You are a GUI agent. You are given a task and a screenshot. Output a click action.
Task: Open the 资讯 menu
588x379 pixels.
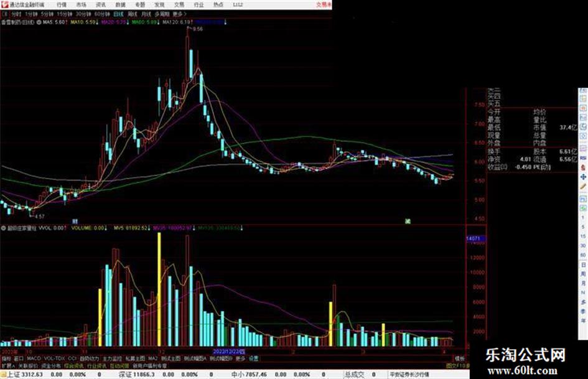(101, 5)
